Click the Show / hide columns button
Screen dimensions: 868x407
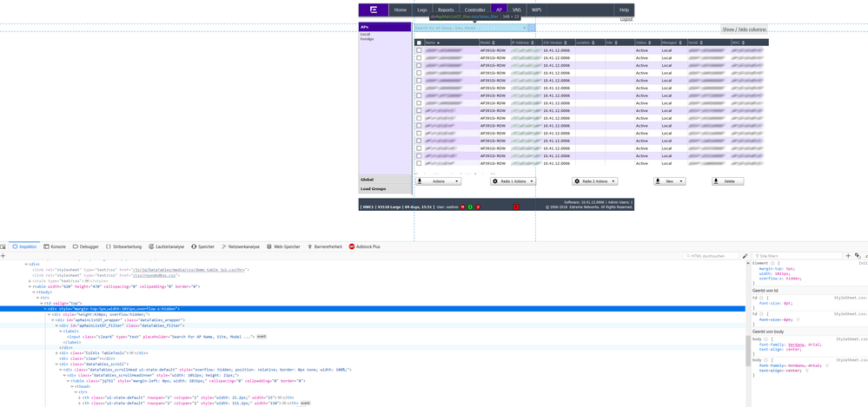click(x=744, y=30)
